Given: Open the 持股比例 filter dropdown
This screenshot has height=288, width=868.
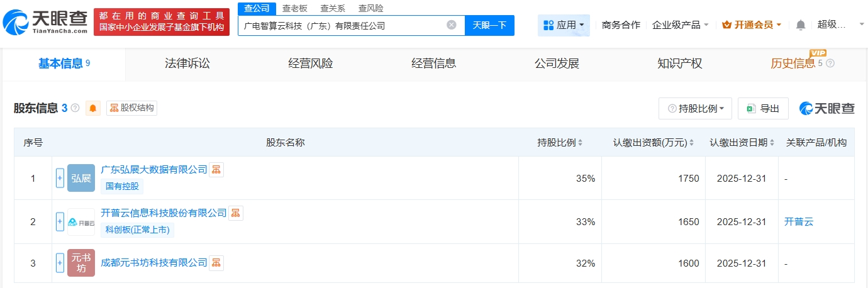Looking at the screenshot, I should pos(696,108).
